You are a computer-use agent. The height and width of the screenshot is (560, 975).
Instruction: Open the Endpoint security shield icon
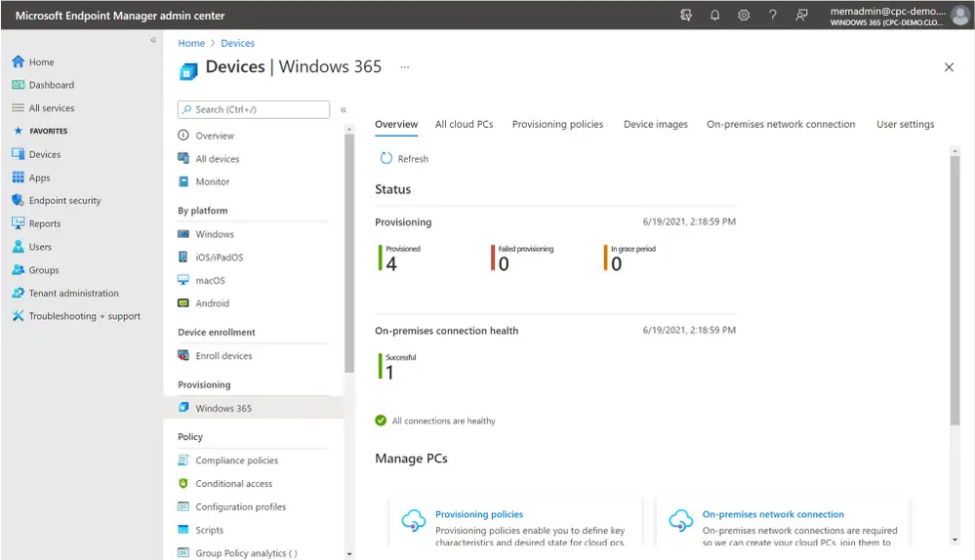click(18, 200)
